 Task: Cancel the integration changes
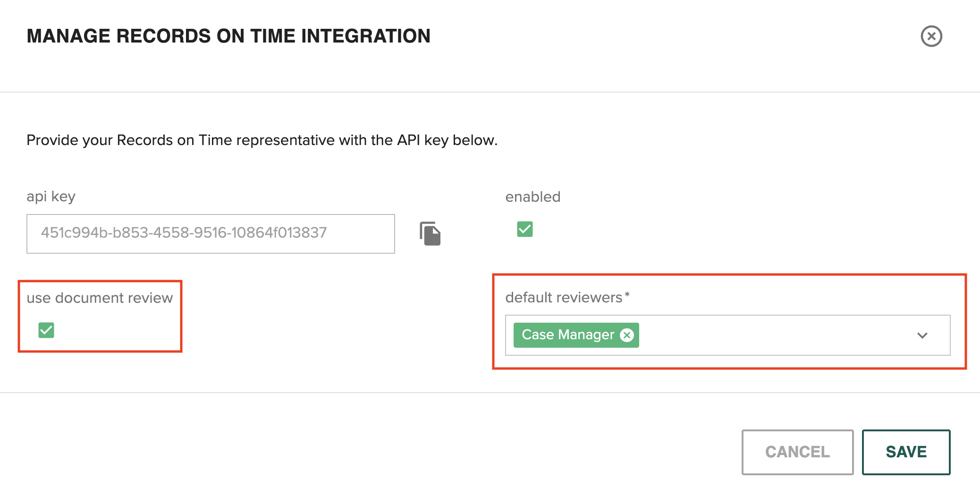(797, 452)
